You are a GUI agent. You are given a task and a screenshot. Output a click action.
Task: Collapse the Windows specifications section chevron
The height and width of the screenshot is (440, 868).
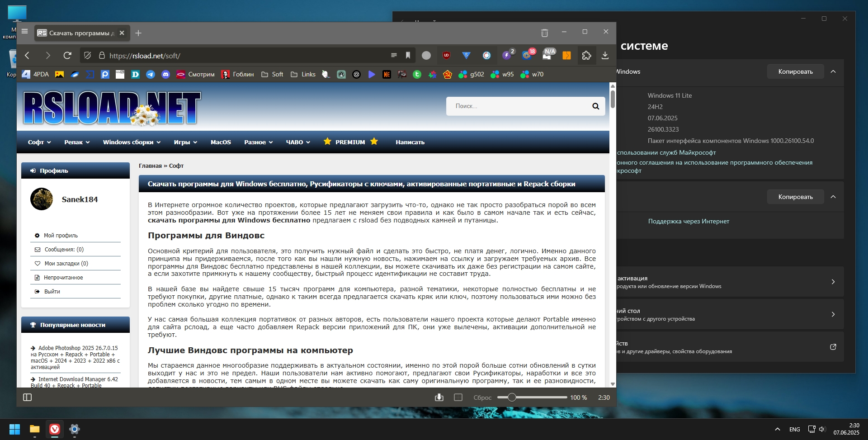tap(833, 71)
